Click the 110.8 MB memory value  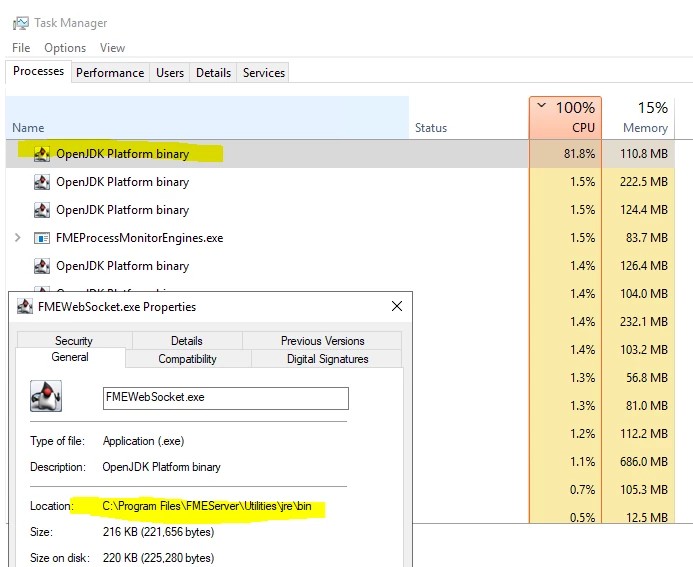tap(644, 154)
